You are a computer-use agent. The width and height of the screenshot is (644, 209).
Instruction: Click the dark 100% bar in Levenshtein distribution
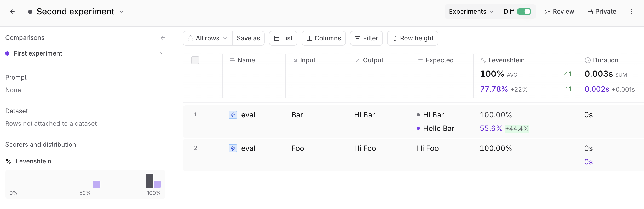(149, 181)
